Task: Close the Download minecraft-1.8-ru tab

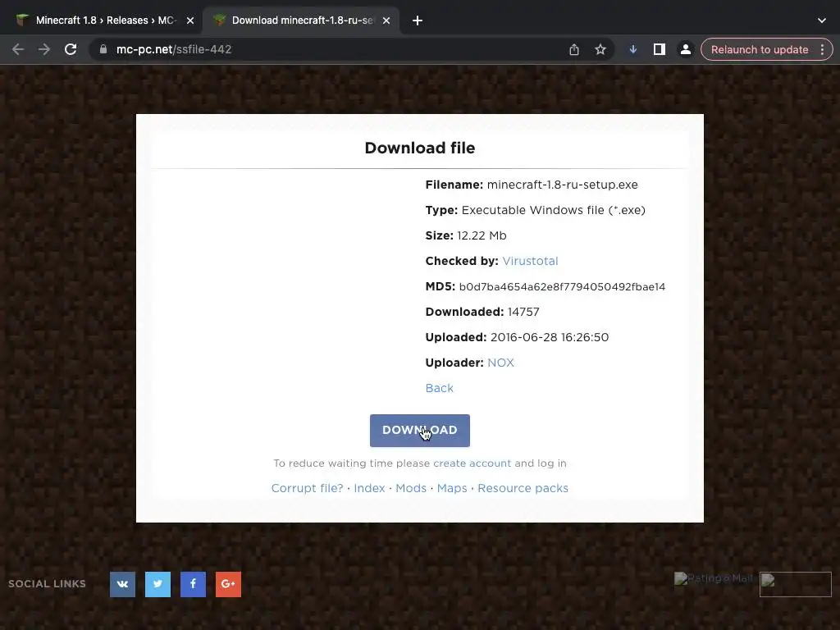Action: 386,21
